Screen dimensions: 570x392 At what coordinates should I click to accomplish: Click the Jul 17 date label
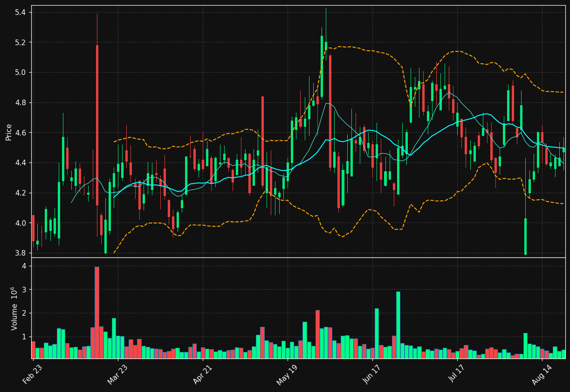coord(457,374)
